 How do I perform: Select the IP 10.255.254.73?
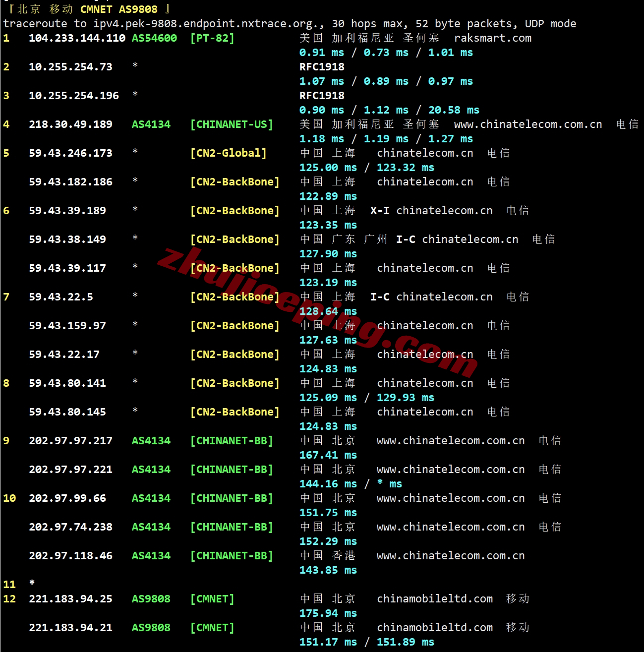point(70,67)
